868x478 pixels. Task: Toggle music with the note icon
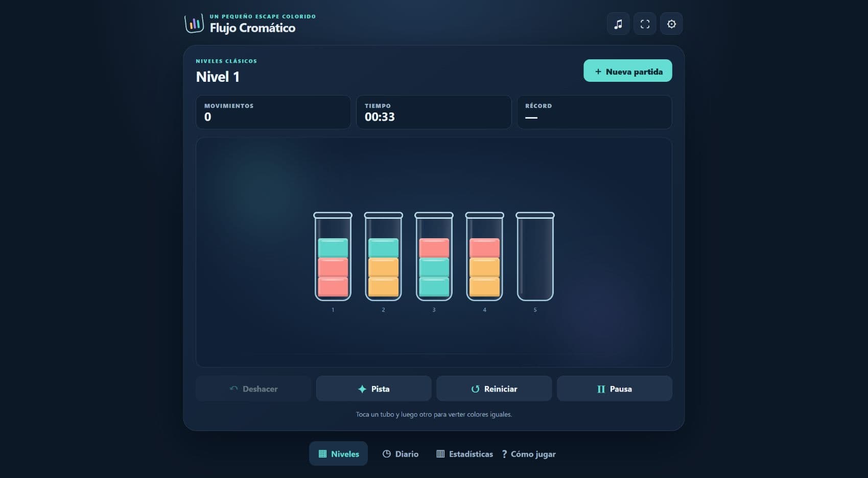pyautogui.click(x=618, y=24)
